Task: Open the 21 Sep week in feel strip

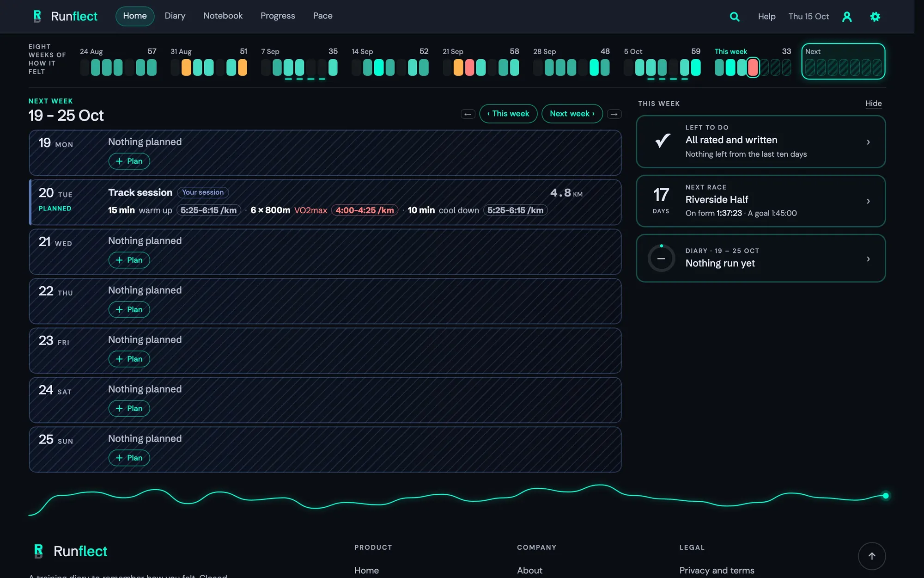Action: [x=481, y=61]
